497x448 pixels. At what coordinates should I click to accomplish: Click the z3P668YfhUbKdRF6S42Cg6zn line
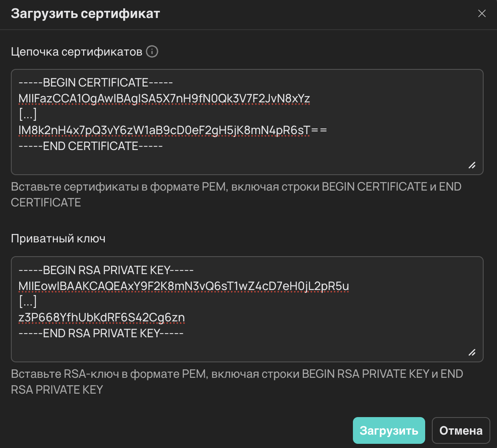(x=102, y=318)
